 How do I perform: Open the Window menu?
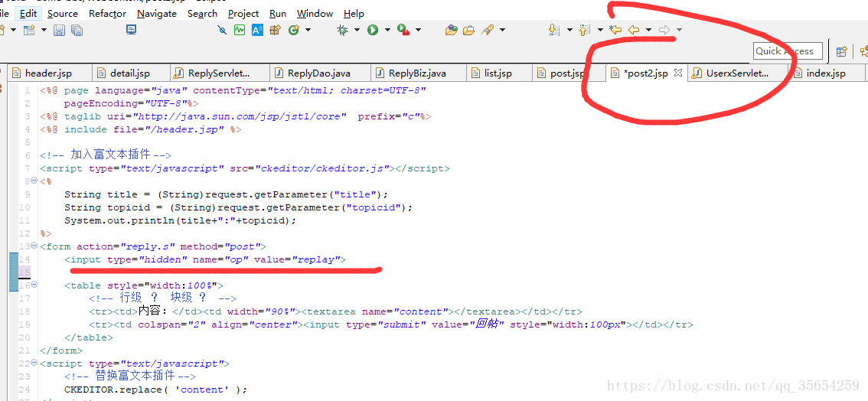click(x=315, y=13)
